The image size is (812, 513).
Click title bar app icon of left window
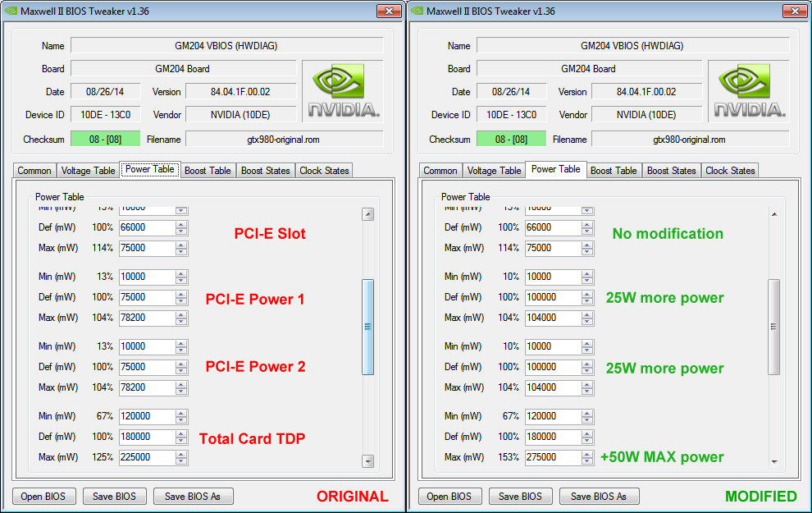[x=11, y=11]
